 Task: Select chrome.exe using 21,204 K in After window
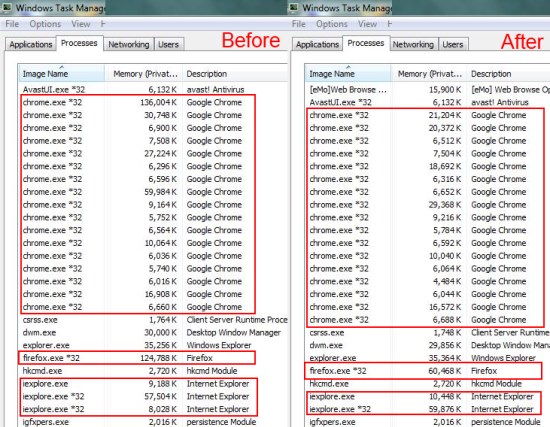click(427, 115)
